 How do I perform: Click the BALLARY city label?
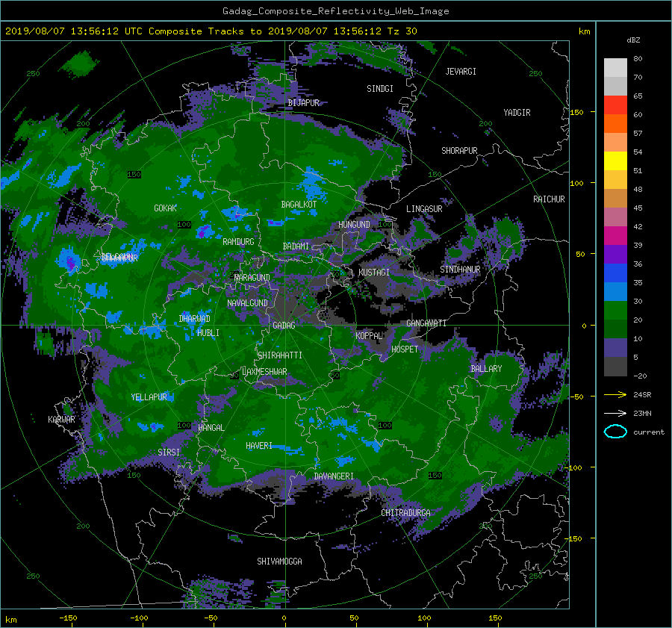(486, 369)
